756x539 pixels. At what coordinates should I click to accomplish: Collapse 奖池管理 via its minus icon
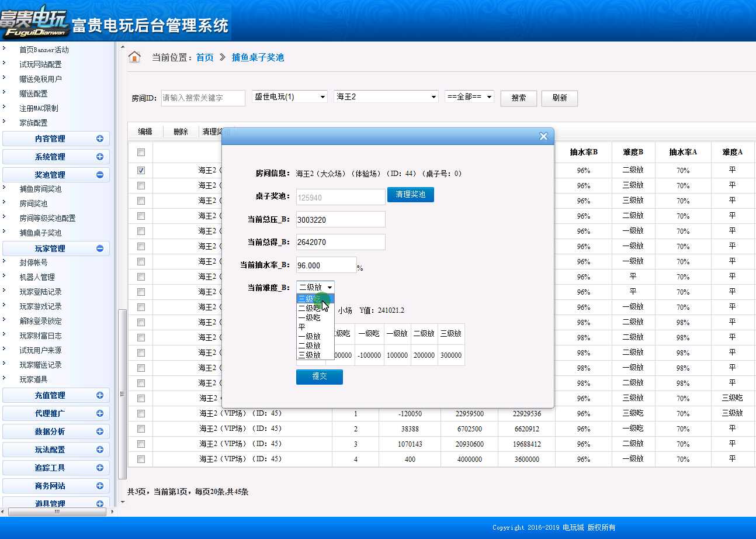(100, 175)
